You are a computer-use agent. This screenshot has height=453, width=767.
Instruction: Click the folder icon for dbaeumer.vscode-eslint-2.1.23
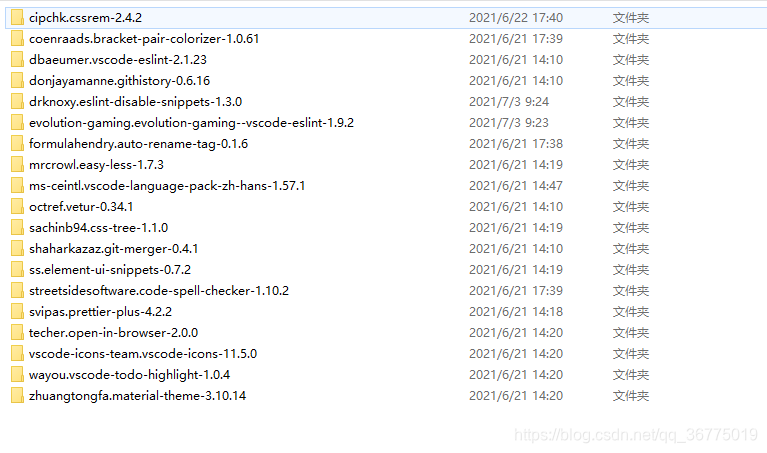pos(17,60)
